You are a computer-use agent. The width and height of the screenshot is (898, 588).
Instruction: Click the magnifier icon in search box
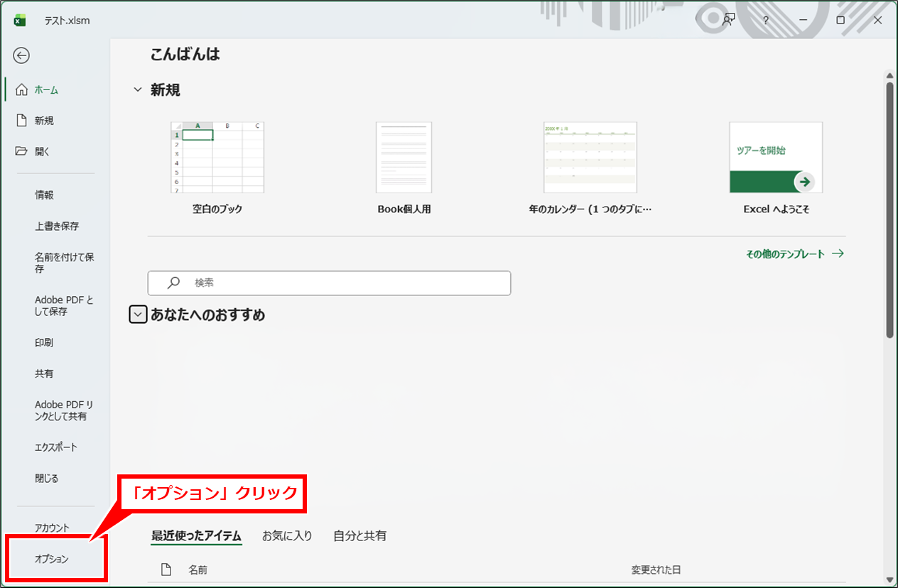173,283
